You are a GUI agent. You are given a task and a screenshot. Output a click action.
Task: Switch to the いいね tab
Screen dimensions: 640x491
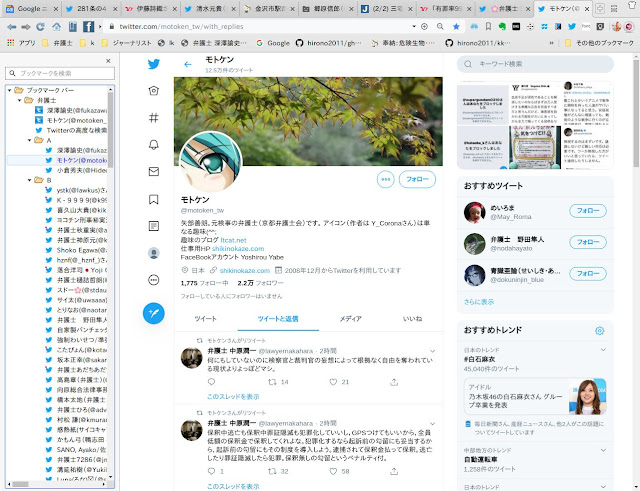[412, 319]
